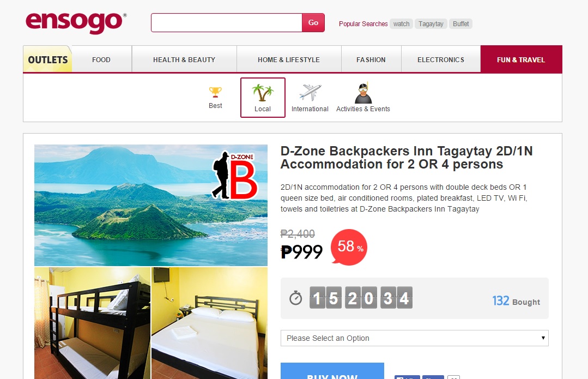Open the Activities & Events diver icon
Image resolution: width=588 pixels, height=379 pixels.
click(363, 93)
